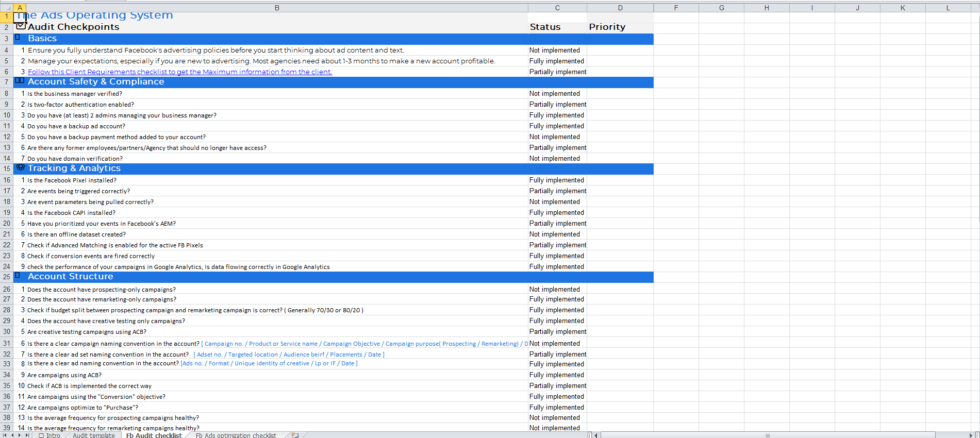The width and height of the screenshot is (980, 438).
Task: Click the icon left of Account Safety & Compliance
Action: [x=20, y=80]
